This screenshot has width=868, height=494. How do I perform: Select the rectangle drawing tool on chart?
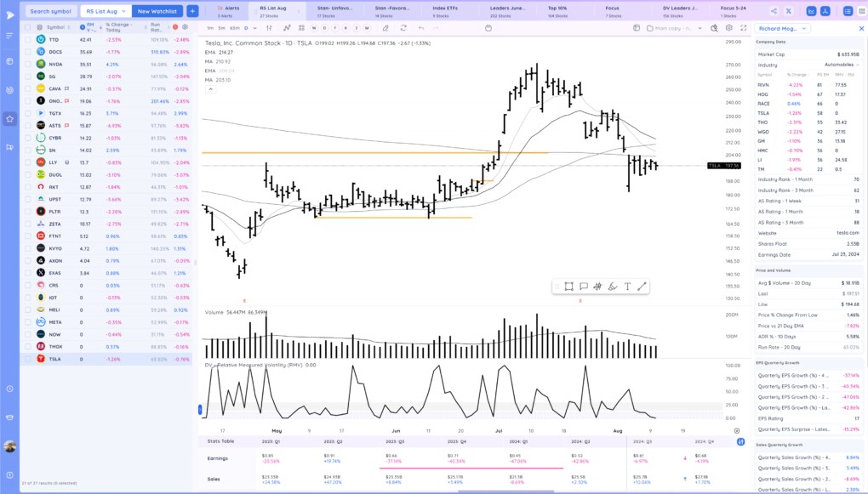click(568, 287)
